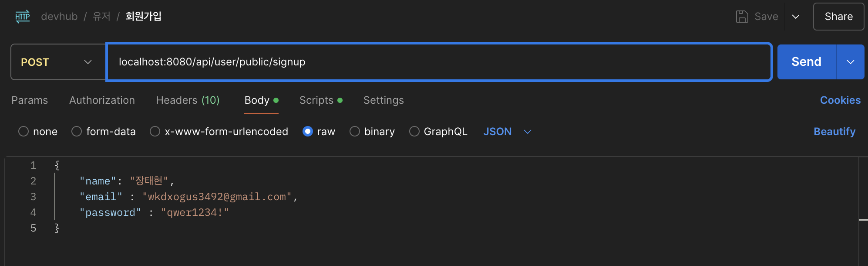The width and height of the screenshot is (868, 266).
Task: Open the Save options dropdown arrow
Action: 796,17
